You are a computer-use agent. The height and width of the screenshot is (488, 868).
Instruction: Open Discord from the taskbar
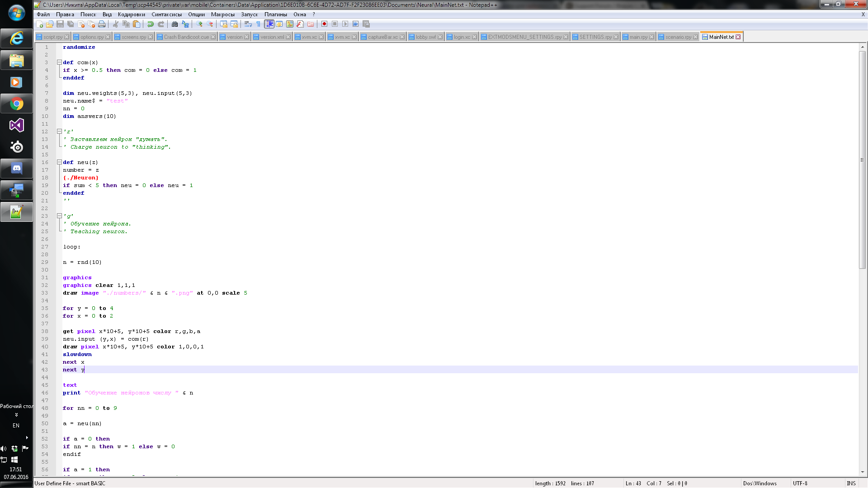17,169
